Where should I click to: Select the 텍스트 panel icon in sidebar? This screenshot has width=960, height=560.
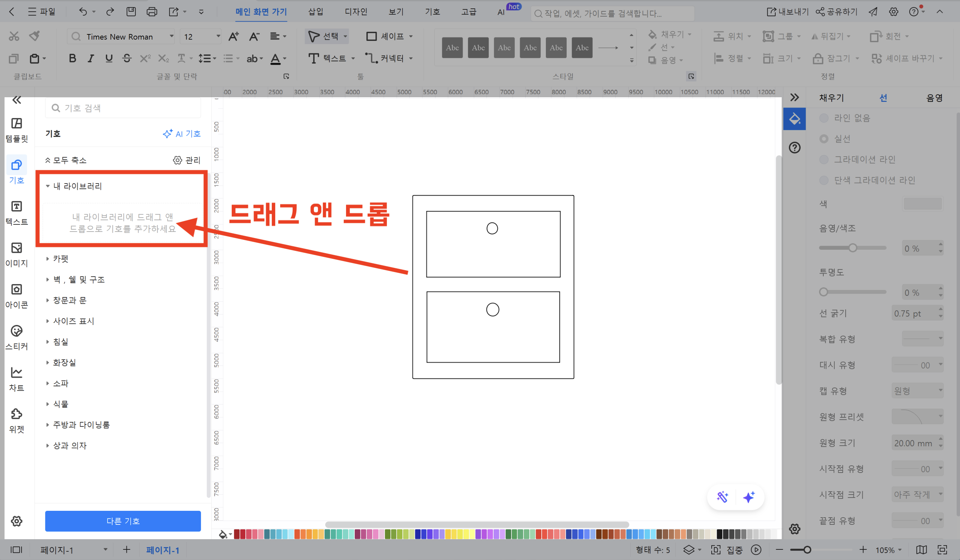(16, 212)
